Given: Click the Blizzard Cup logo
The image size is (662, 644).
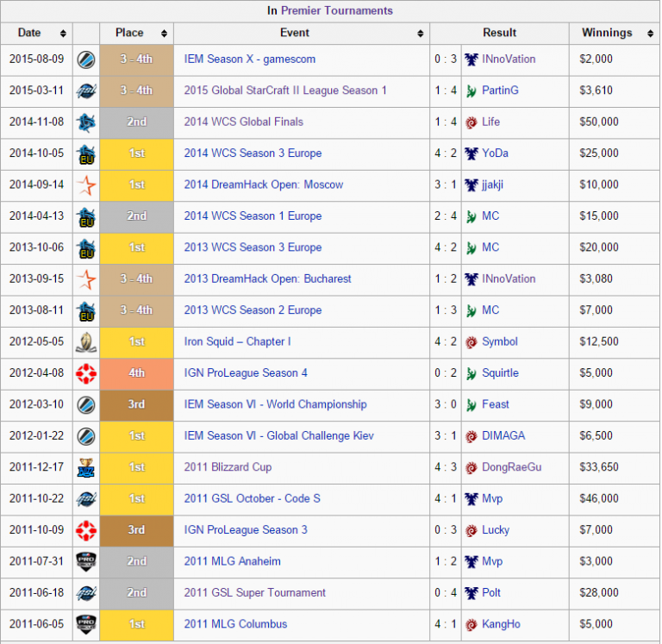Looking at the screenshot, I should tap(85, 467).
